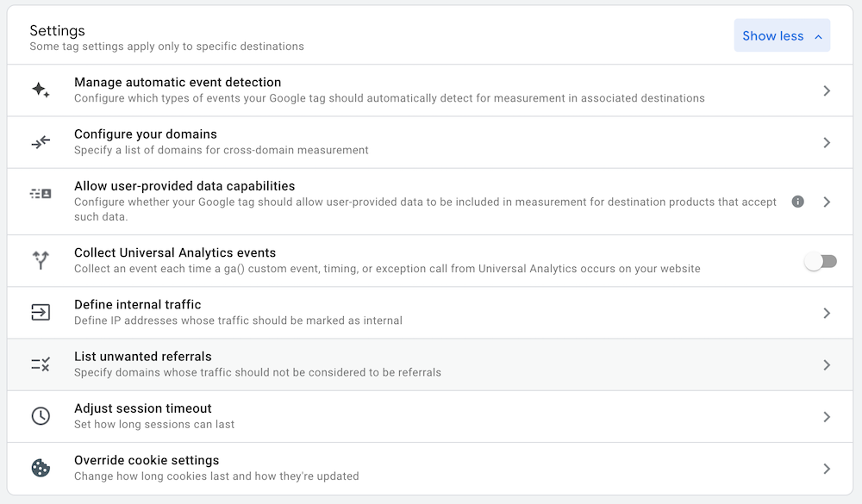Expand the Override cookie settings row chevron

point(827,467)
